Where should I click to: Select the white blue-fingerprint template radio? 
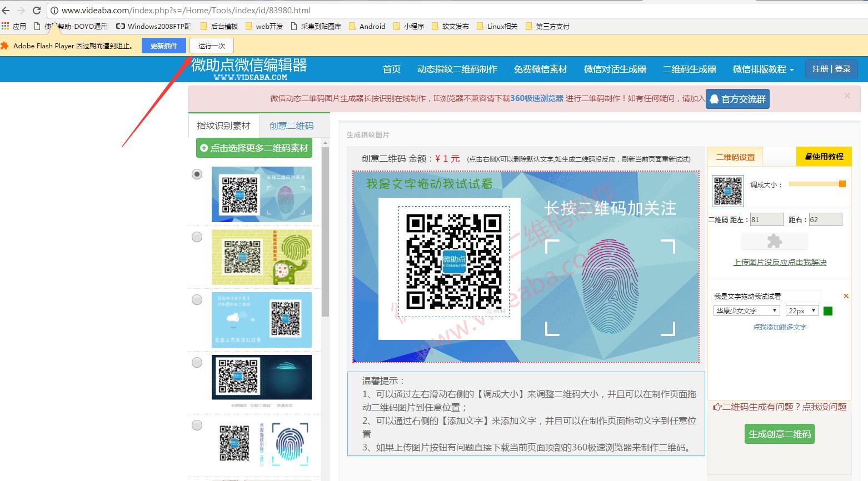[197, 425]
